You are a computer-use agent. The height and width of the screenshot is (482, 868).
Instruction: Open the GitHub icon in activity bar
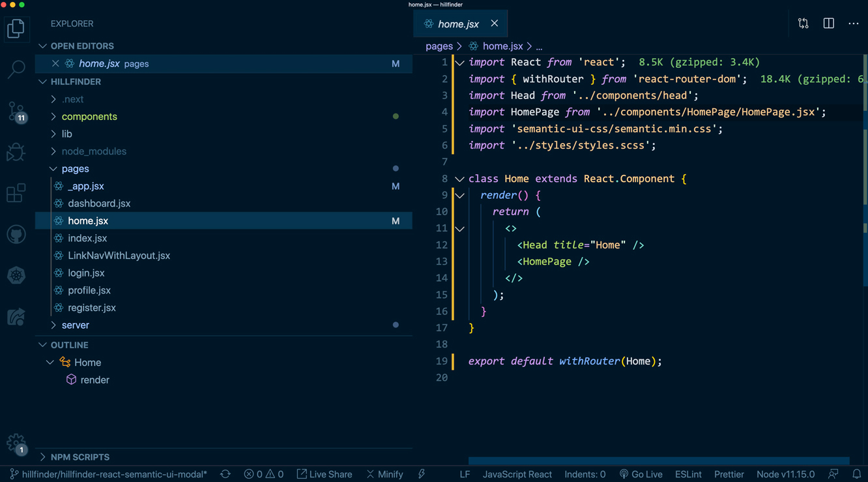(x=16, y=234)
